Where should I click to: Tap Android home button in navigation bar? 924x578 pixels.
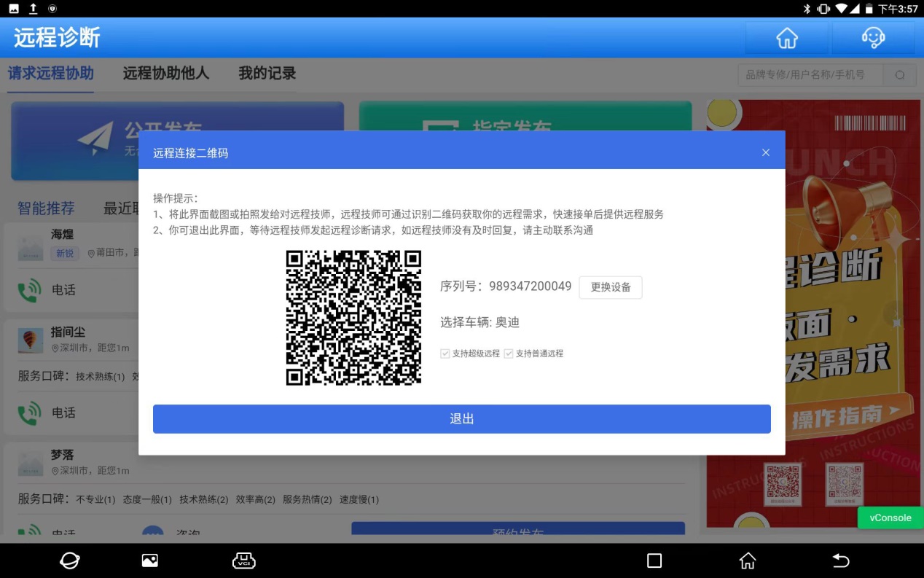pos(748,560)
